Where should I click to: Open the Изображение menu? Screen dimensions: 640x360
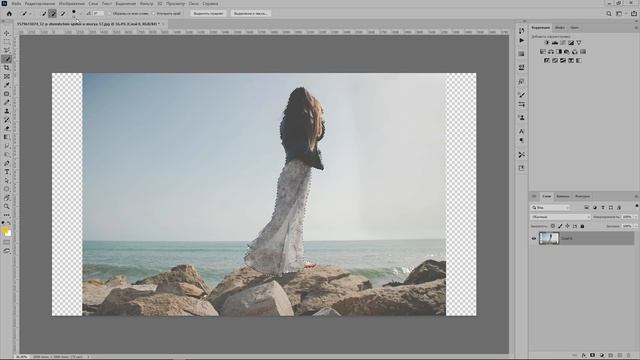click(x=72, y=3)
